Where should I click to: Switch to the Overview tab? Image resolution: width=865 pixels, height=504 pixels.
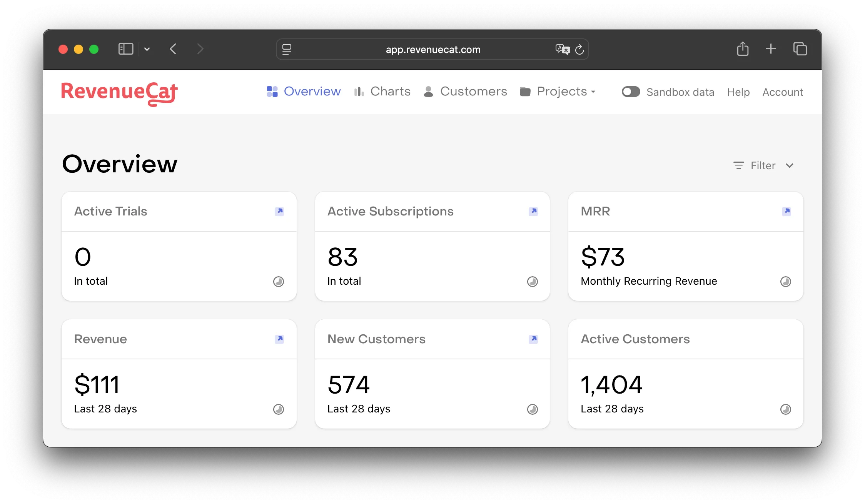(x=304, y=92)
